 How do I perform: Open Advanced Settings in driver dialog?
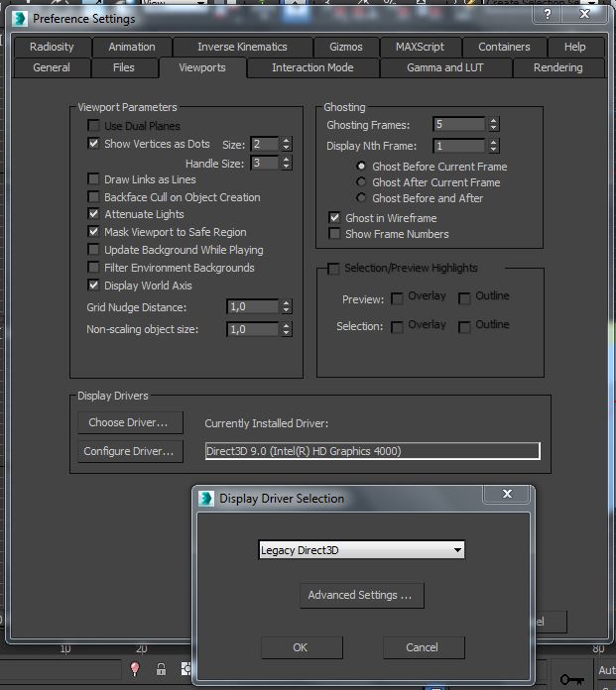point(362,596)
